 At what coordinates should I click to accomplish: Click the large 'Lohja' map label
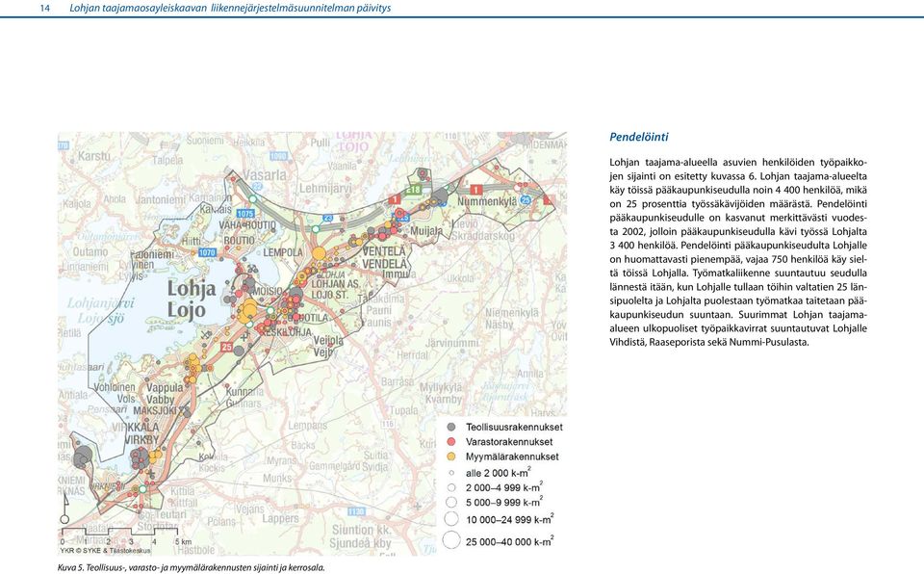192,289
